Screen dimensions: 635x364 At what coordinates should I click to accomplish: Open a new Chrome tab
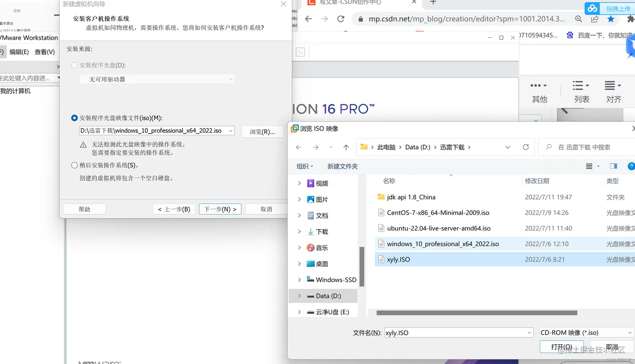click(x=433, y=3)
